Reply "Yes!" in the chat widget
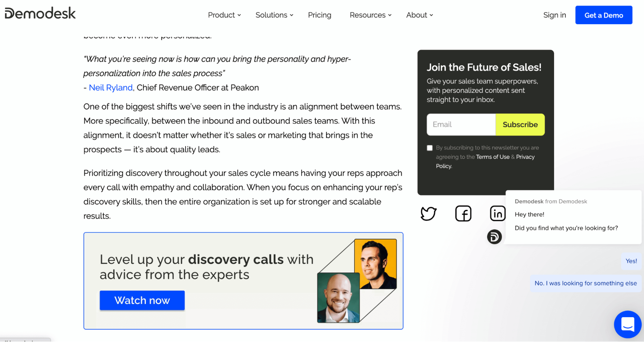The height and width of the screenshot is (342, 644). click(x=631, y=261)
